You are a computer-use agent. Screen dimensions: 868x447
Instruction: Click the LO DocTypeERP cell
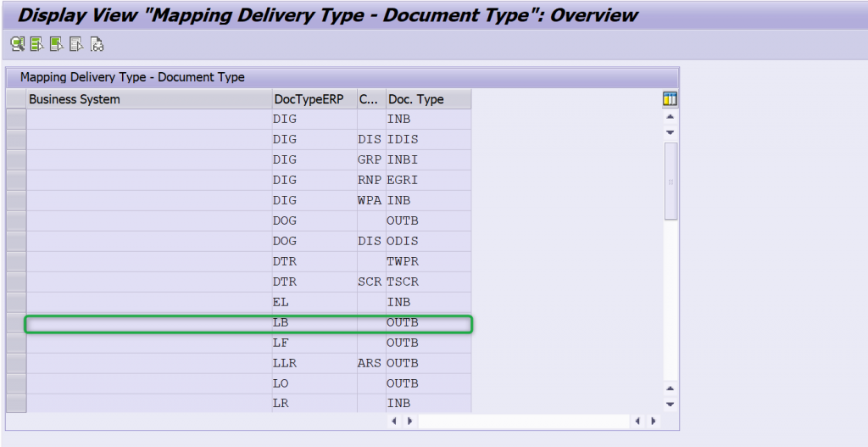click(314, 383)
